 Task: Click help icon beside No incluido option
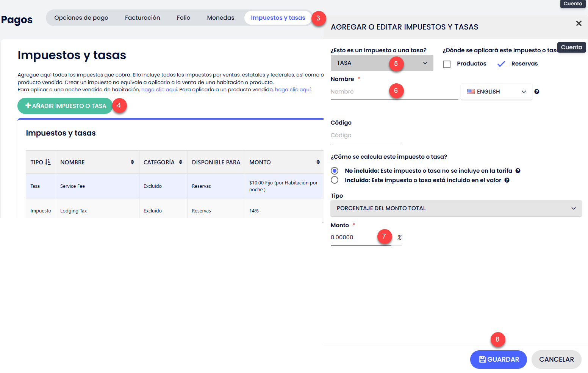tap(518, 171)
